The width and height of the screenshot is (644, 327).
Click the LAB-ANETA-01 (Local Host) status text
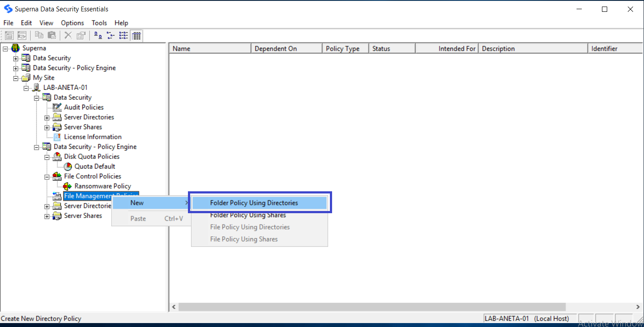(527, 319)
